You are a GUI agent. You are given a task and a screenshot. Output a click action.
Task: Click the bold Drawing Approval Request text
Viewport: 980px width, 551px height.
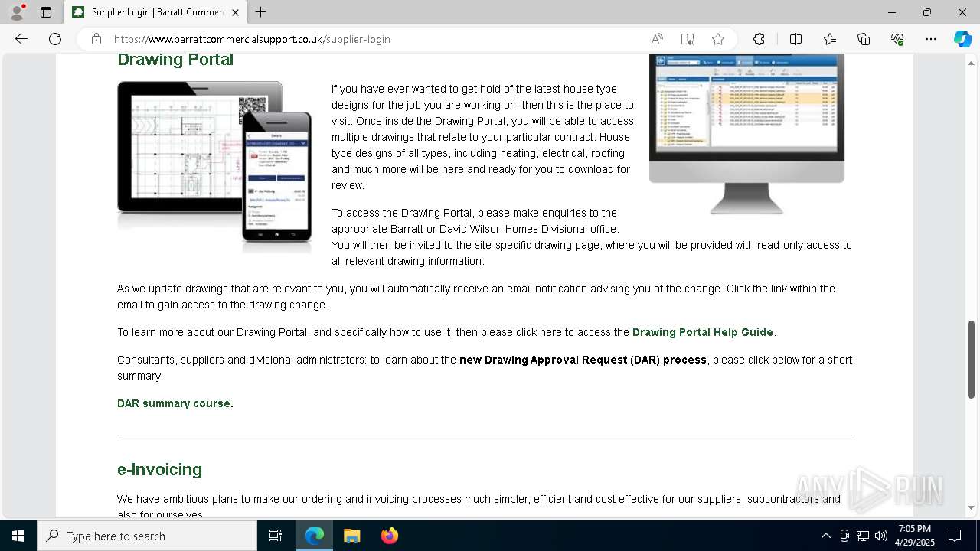click(x=583, y=360)
